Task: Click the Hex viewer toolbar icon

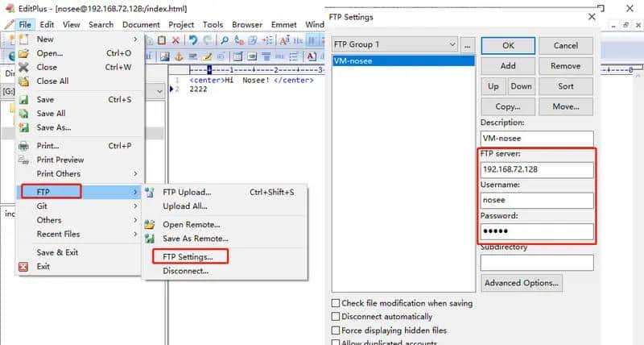Action: [298, 40]
